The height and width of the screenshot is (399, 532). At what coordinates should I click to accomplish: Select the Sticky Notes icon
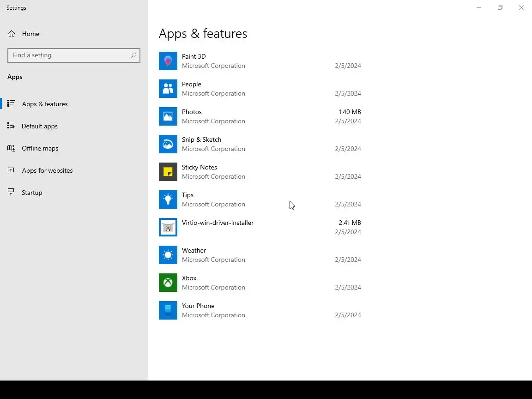click(168, 172)
